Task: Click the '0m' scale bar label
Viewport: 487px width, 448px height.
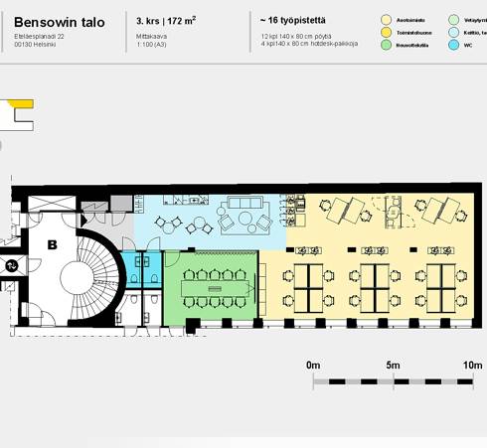Action: pos(313,366)
